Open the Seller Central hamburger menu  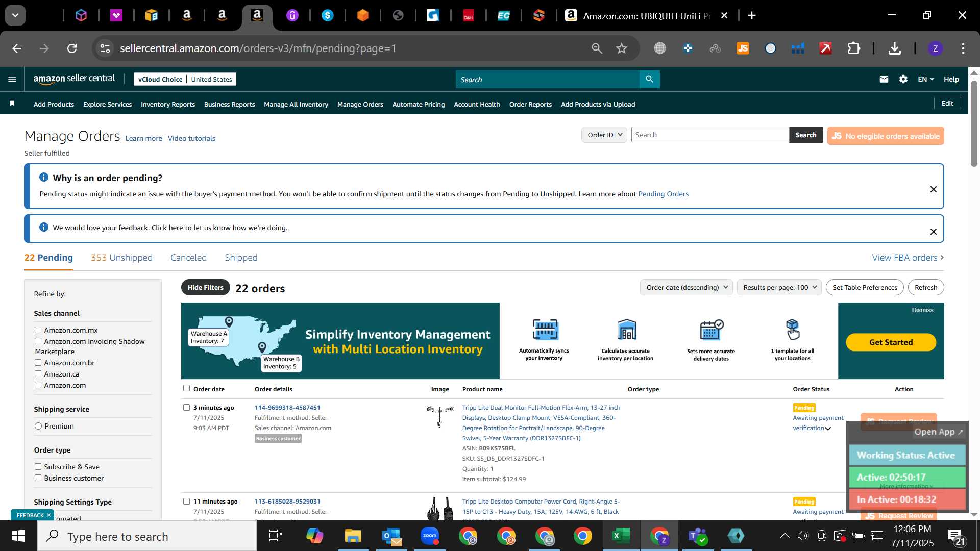point(12,79)
